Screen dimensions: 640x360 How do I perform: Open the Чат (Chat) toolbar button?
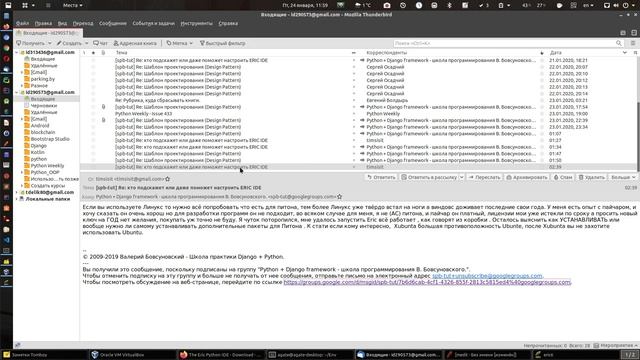pyautogui.click(x=100, y=43)
